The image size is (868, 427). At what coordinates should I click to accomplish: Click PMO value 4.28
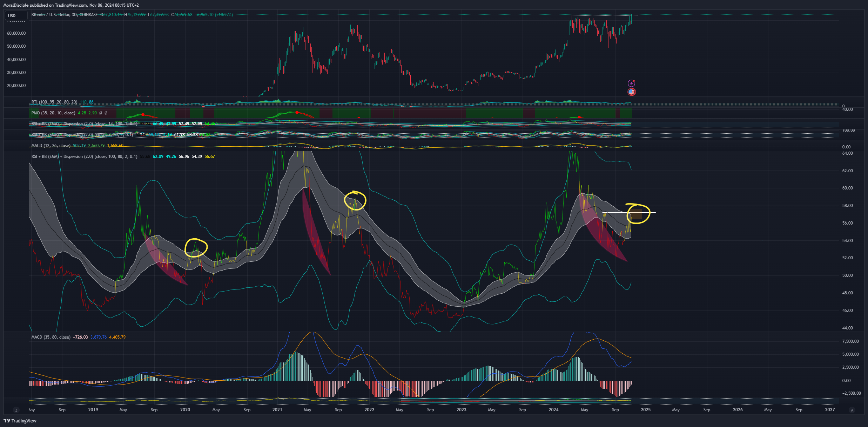pyautogui.click(x=82, y=113)
